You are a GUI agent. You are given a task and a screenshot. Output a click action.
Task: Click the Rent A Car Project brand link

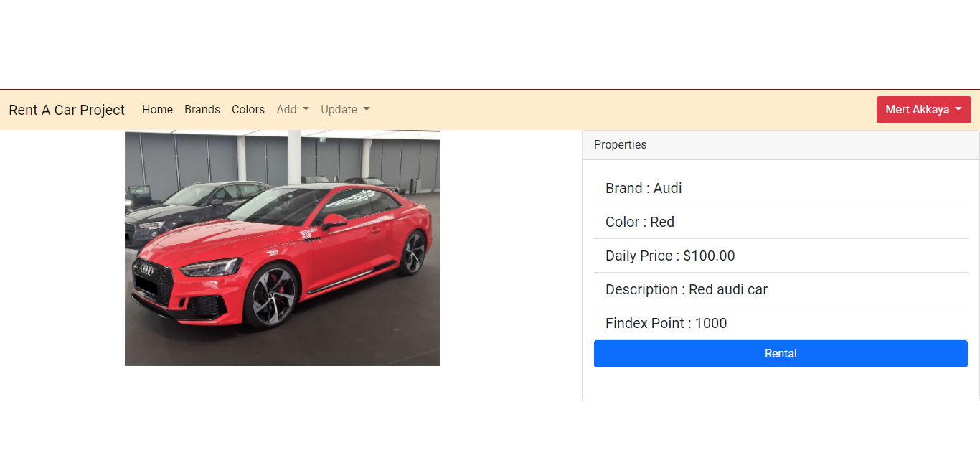tap(66, 109)
